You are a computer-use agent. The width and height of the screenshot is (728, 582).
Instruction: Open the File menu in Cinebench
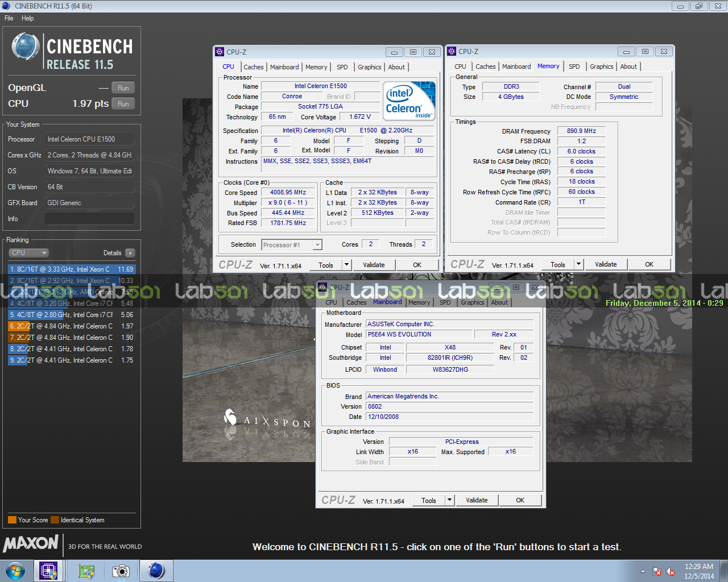(9, 18)
